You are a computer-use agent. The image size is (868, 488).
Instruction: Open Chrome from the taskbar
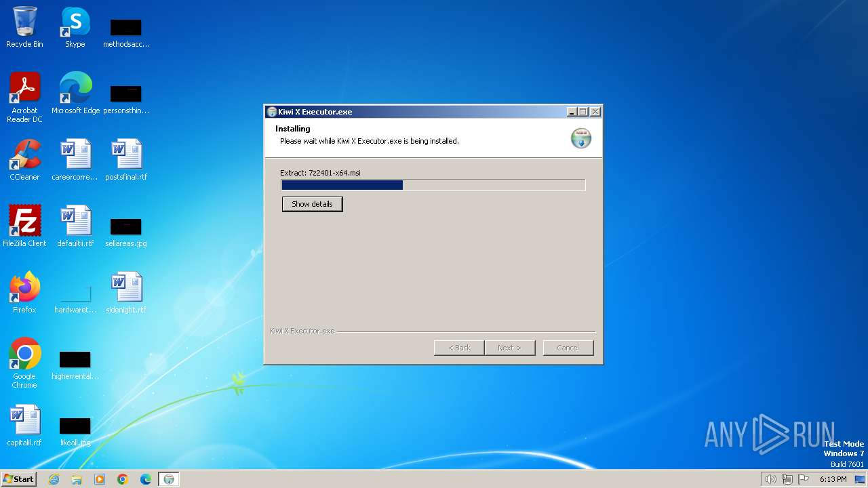pyautogui.click(x=123, y=479)
